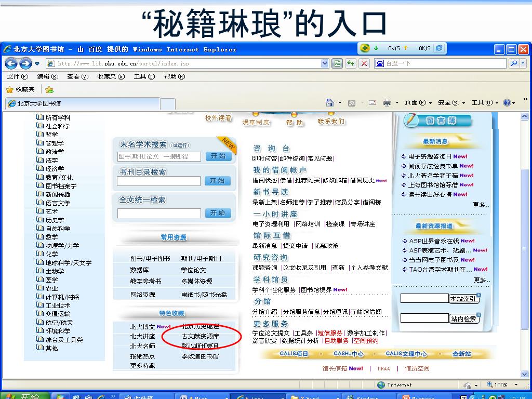Click the 留言簿 guestbook banner
This screenshot has height=399, width=532.
[437, 121]
